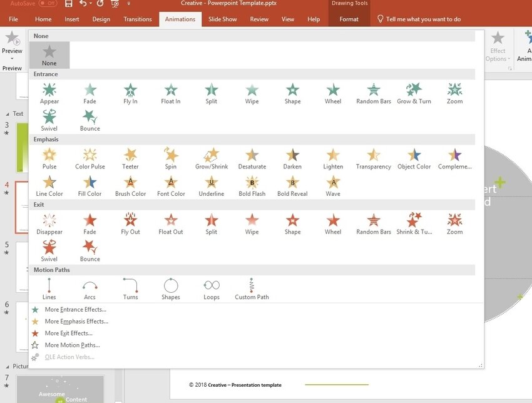Open the Preview dropdown arrow

tap(12, 58)
